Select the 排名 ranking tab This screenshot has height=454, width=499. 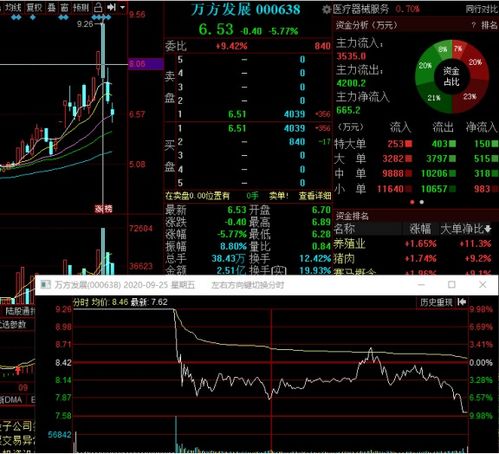pos(490,25)
